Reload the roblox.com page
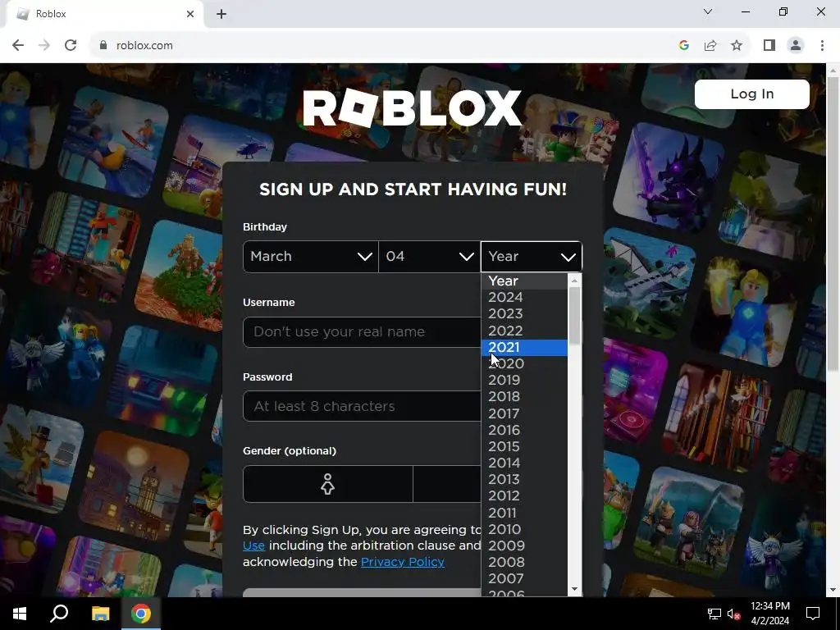 click(x=71, y=45)
